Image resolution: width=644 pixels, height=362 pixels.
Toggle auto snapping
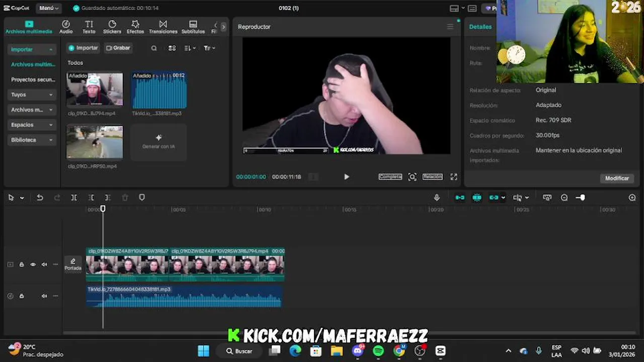(x=477, y=198)
